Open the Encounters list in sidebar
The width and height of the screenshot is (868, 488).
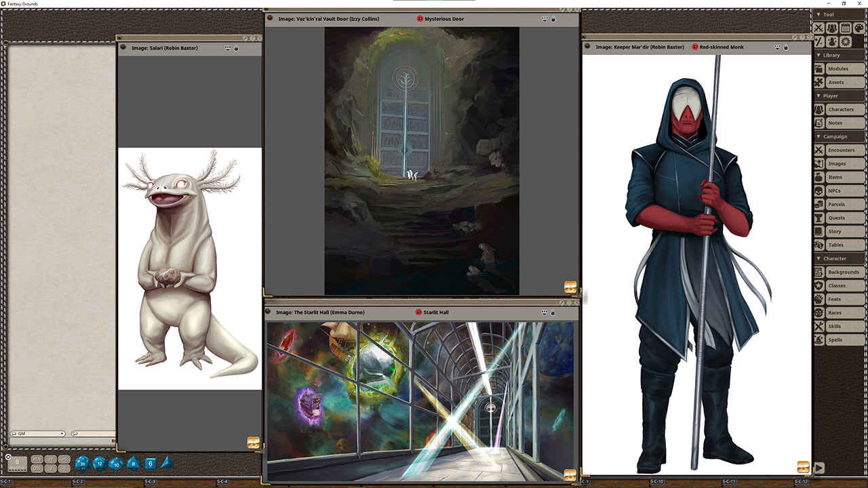pyautogui.click(x=840, y=150)
